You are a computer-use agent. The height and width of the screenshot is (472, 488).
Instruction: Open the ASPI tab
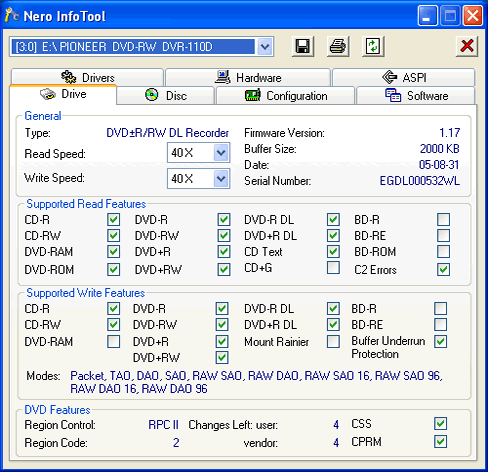point(404,77)
